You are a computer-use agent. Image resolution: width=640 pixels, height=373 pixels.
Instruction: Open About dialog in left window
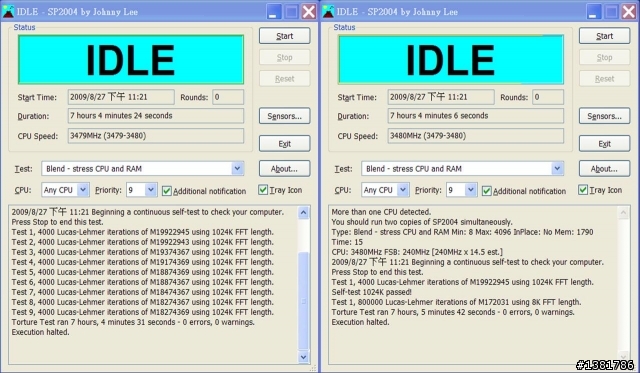click(284, 169)
